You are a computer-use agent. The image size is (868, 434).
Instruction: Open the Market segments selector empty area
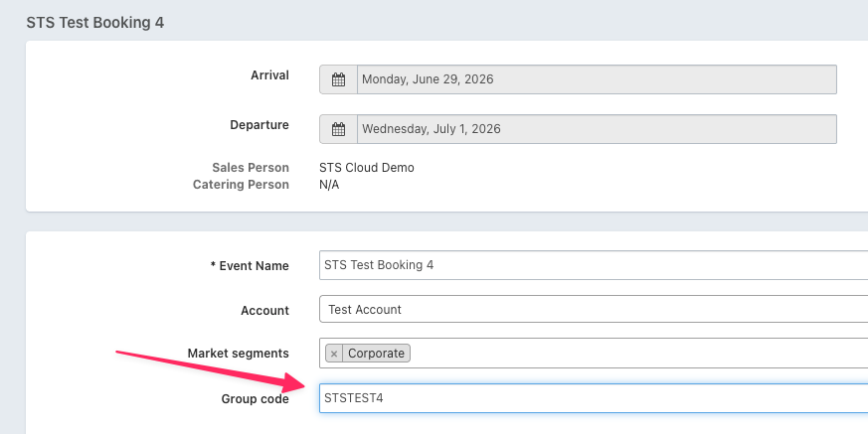[636, 354]
